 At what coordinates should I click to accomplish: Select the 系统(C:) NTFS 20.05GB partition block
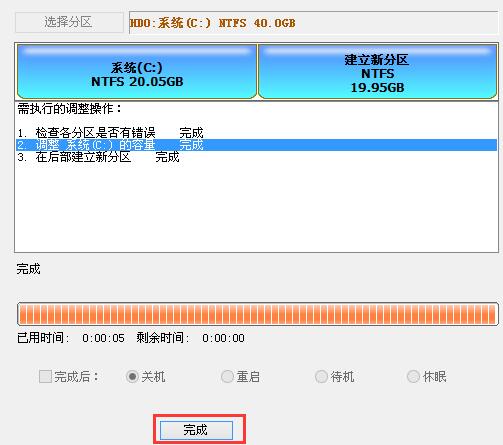click(137, 71)
